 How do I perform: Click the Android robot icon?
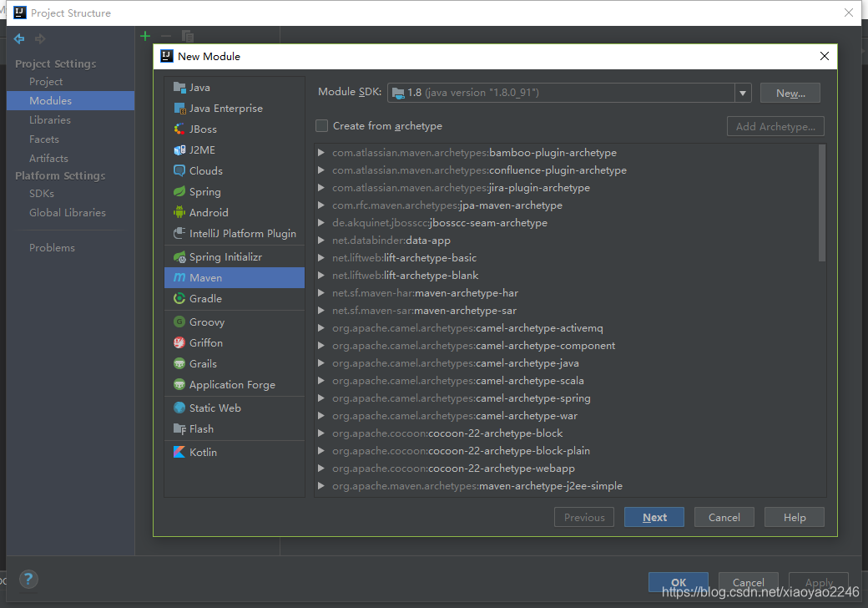click(179, 212)
